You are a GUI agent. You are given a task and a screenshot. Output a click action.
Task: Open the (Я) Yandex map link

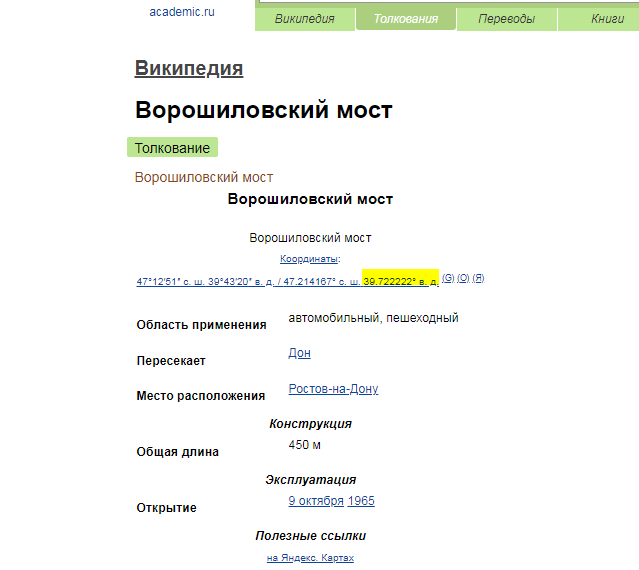(478, 278)
